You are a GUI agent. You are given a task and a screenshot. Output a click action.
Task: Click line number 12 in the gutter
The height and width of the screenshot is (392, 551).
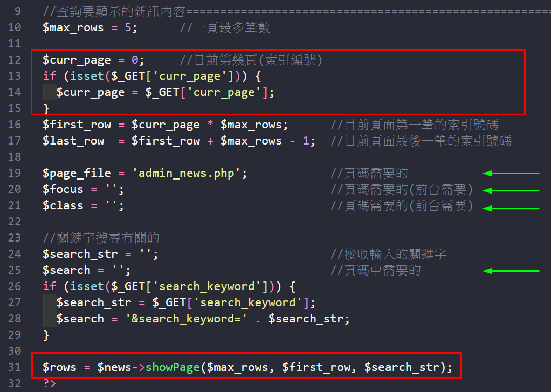(15, 60)
